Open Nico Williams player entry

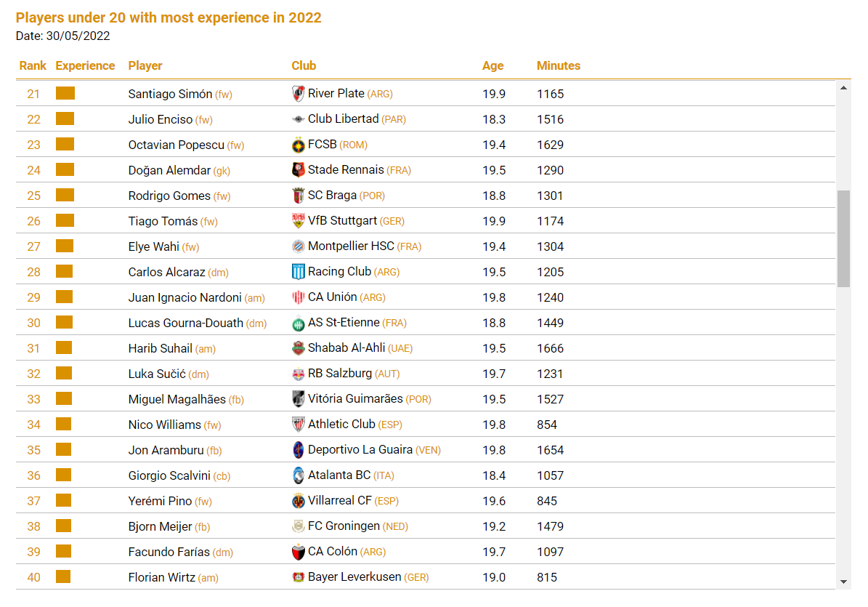point(164,425)
